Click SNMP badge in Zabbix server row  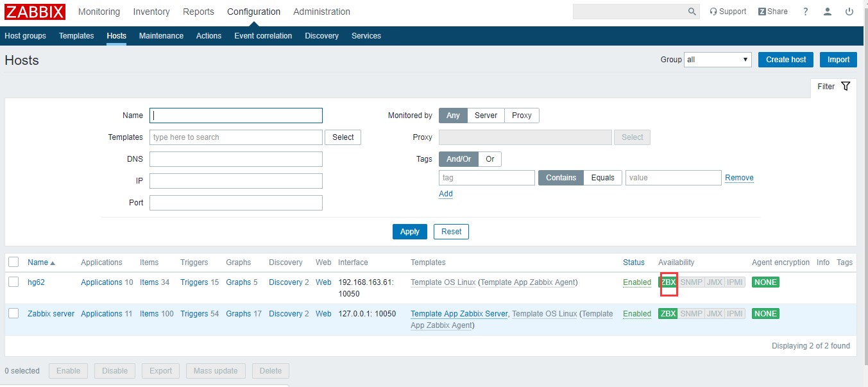click(691, 314)
